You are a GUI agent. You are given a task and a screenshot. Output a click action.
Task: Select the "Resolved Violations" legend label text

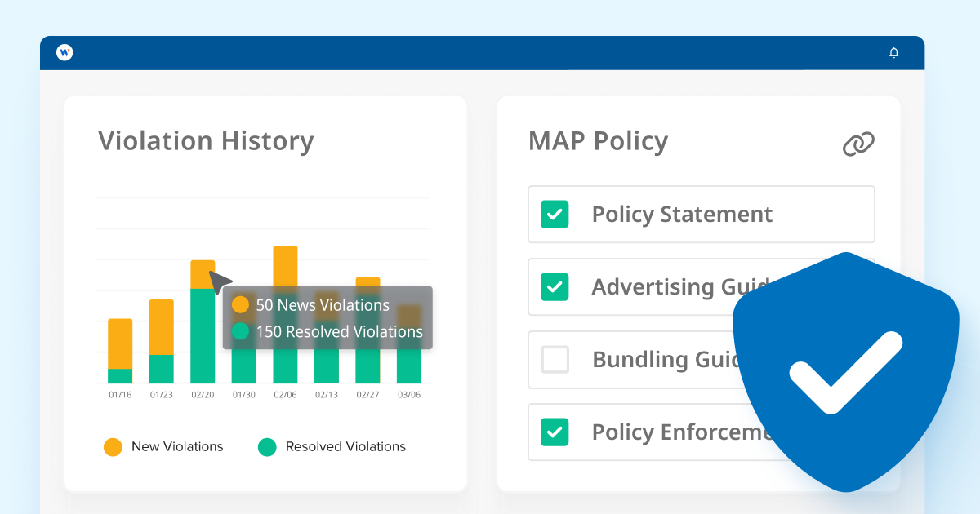click(x=345, y=447)
